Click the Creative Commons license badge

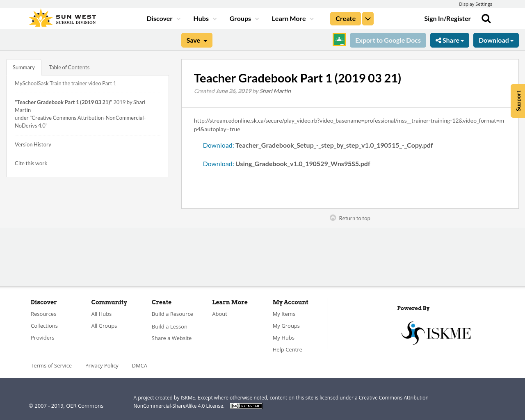[x=246, y=405]
